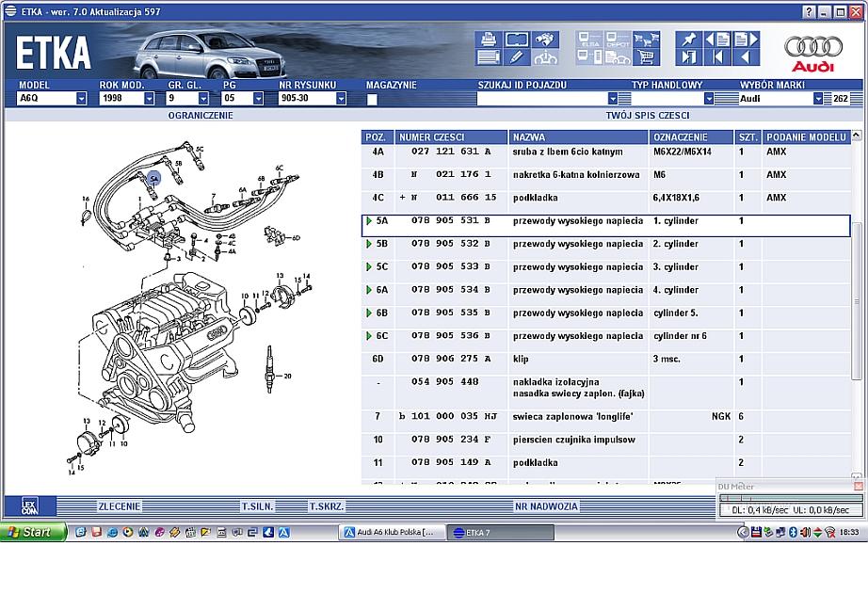This screenshot has height=610, width=868.
Task: Go to previous illustration page icon
Action: pos(717,40)
